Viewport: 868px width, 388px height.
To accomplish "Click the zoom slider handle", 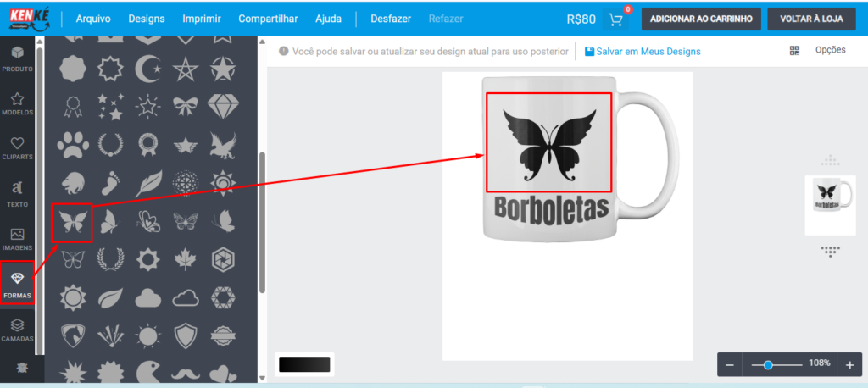I will click(x=768, y=364).
